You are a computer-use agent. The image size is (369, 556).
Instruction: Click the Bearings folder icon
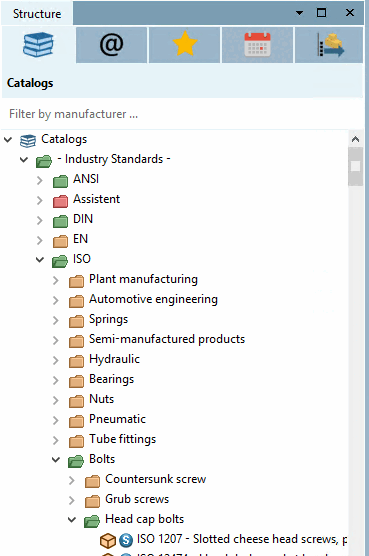(76, 381)
